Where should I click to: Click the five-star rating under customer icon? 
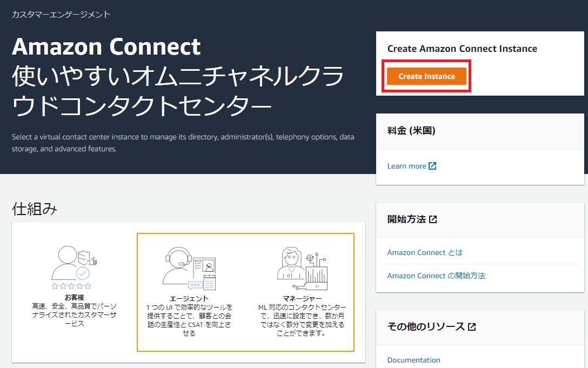pos(71,286)
